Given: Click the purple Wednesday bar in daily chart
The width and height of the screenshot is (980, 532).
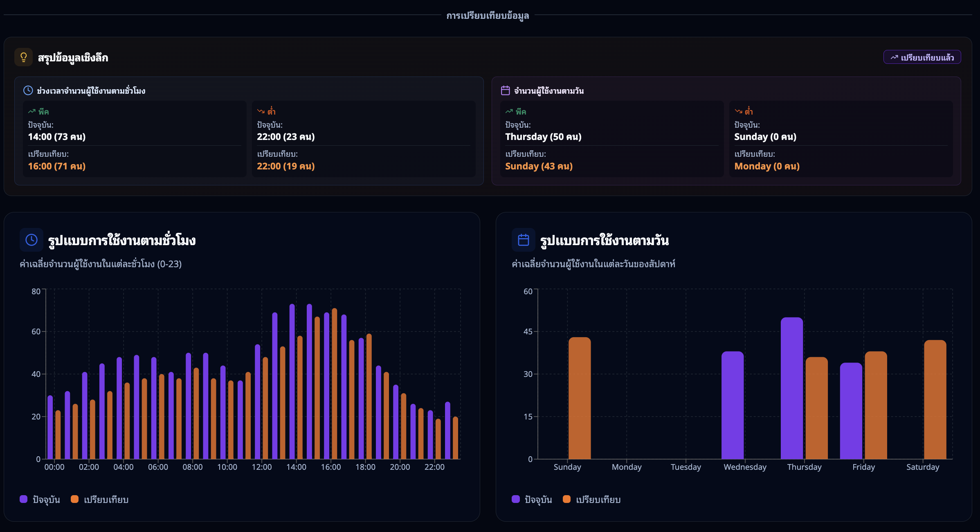Looking at the screenshot, I should coord(733,405).
